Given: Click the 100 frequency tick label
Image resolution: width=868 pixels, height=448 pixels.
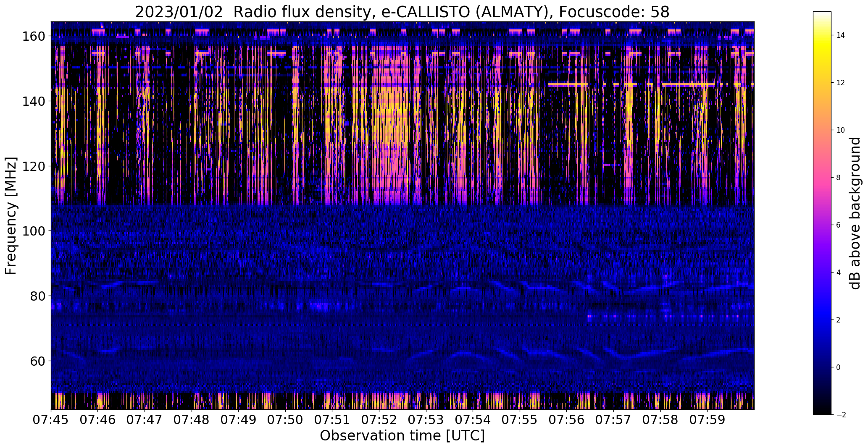Looking at the screenshot, I should 34,231.
